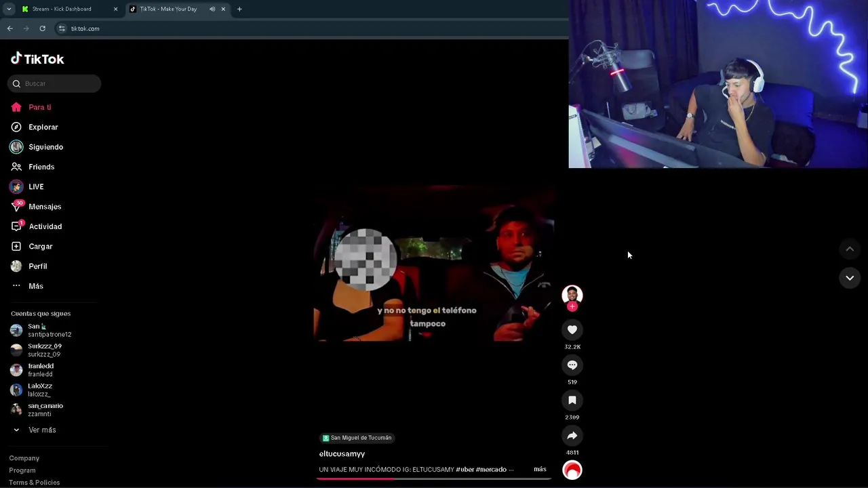This screenshot has width=868, height=488.
Task: Open franledd followed account
Action: [x=33, y=370]
